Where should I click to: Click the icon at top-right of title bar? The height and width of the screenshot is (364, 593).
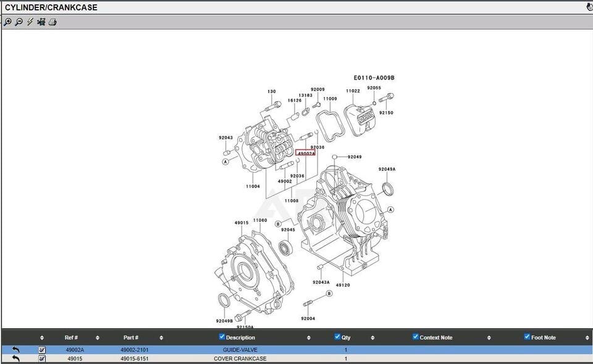pyautogui.click(x=589, y=7)
